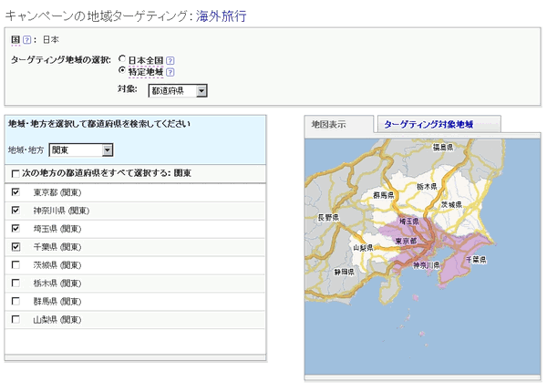The height and width of the screenshot is (392, 547).
Task: Click the 国 label link
Action: coord(15,40)
